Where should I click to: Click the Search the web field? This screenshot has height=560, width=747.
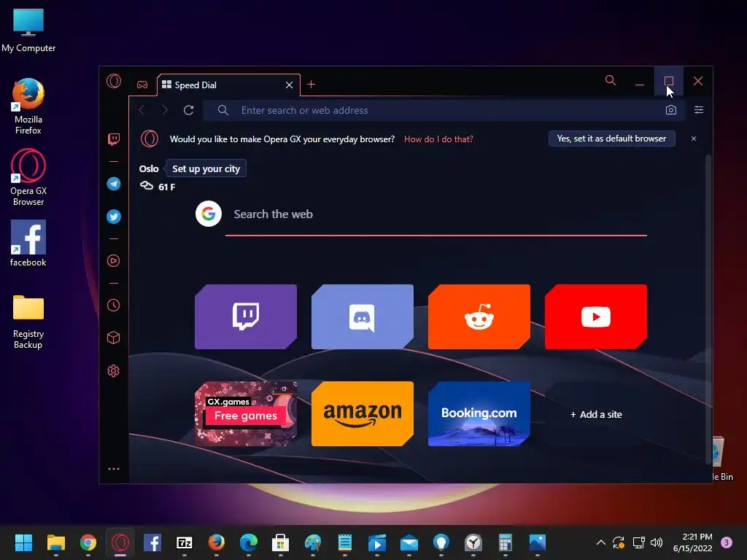(436, 214)
